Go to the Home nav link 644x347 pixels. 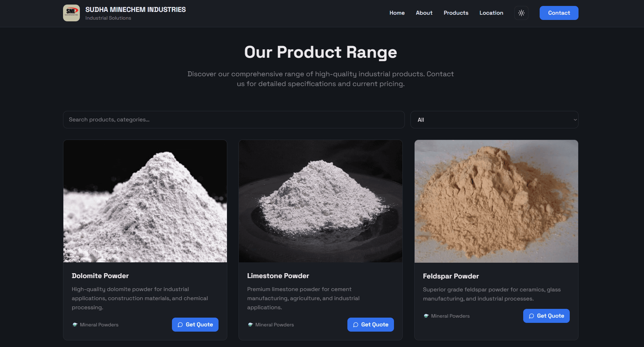tap(397, 13)
